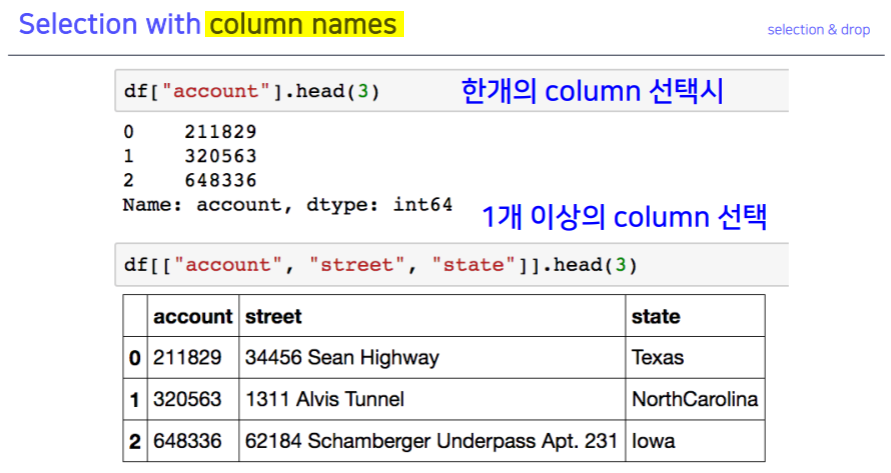This screenshot has width=891, height=473.
Task: Click the 'NorthCarolina' state cell
Action: pos(695,399)
